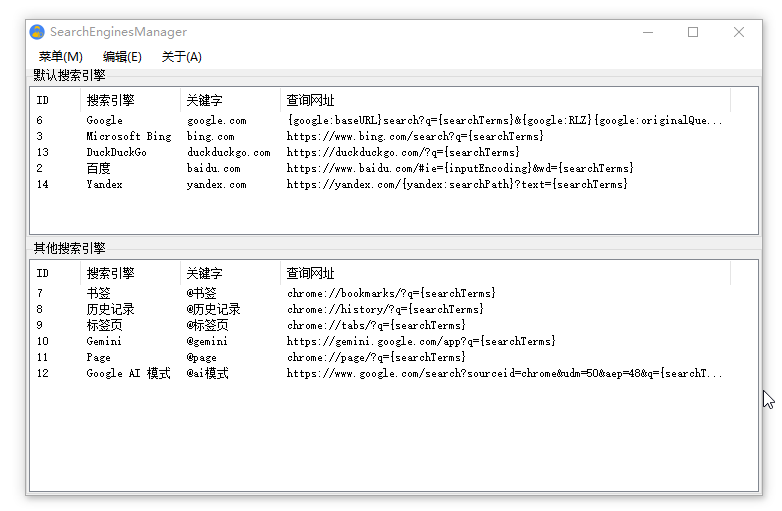Click the gemini.google.com/app query URL

click(x=421, y=341)
